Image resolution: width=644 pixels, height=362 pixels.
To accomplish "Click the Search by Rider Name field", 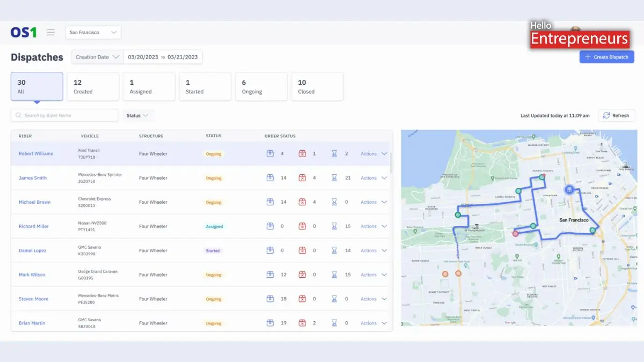I will tap(64, 115).
